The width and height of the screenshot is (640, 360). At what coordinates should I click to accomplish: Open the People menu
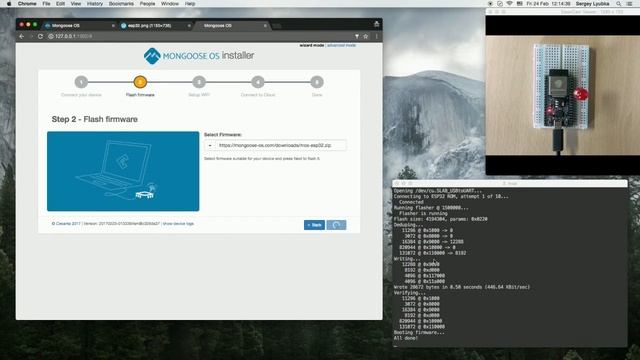[147, 4]
